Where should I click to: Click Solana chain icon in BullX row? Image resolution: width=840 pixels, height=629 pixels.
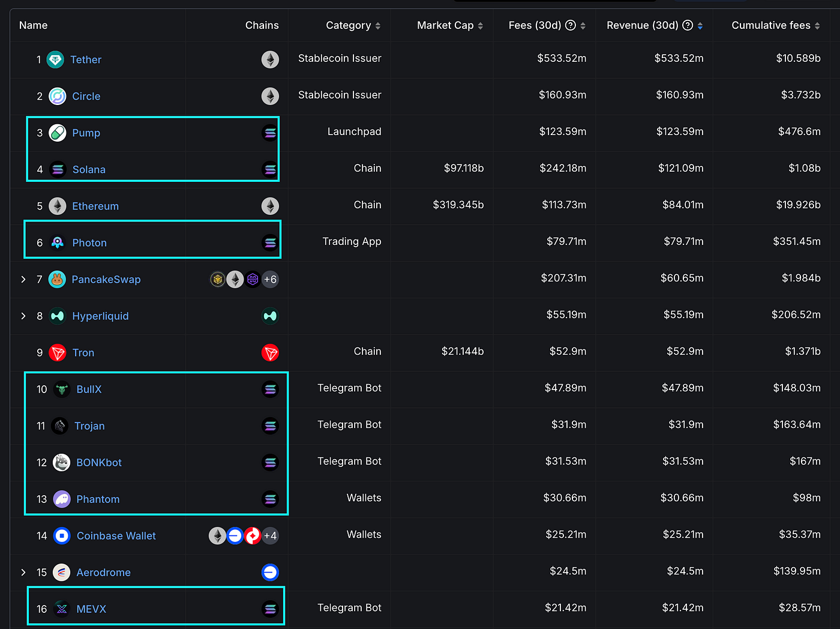click(270, 389)
